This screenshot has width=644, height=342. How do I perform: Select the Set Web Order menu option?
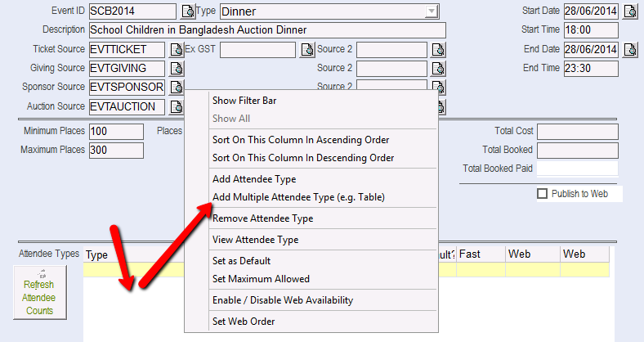point(244,322)
